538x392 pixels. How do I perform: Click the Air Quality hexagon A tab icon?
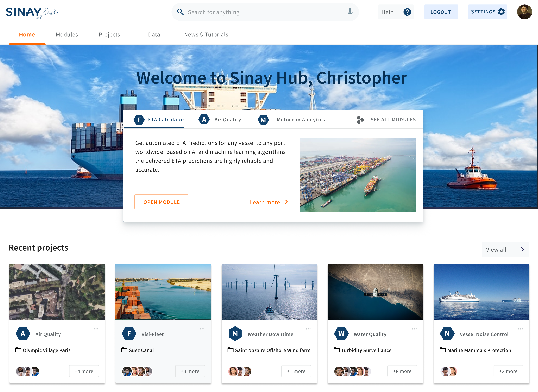tap(204, 120)
